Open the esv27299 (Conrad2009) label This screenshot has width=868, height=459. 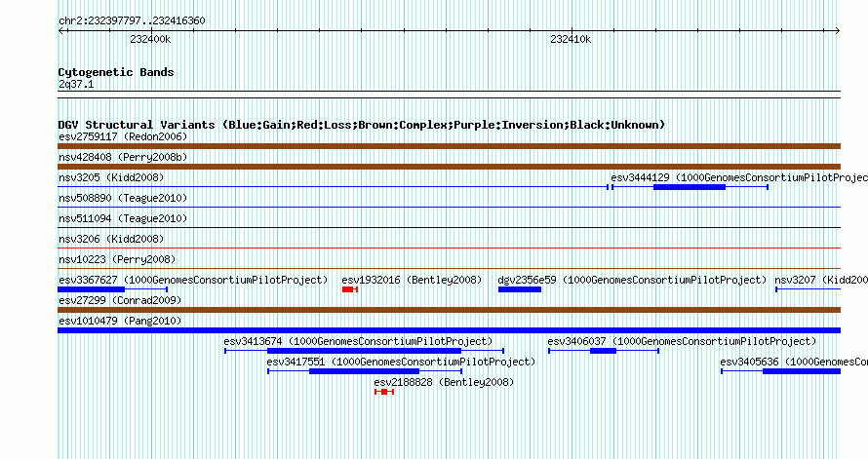[x=120, y=300]
